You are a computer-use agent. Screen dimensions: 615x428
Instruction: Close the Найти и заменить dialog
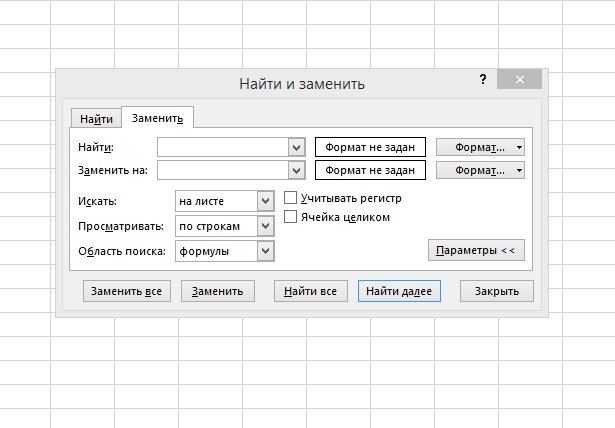click(x=518, y=80)
